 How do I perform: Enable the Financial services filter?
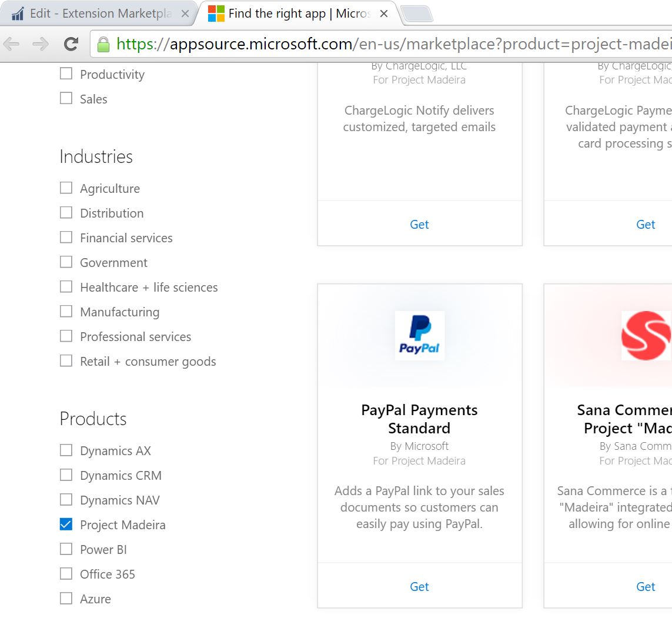[x=66, y=237]
